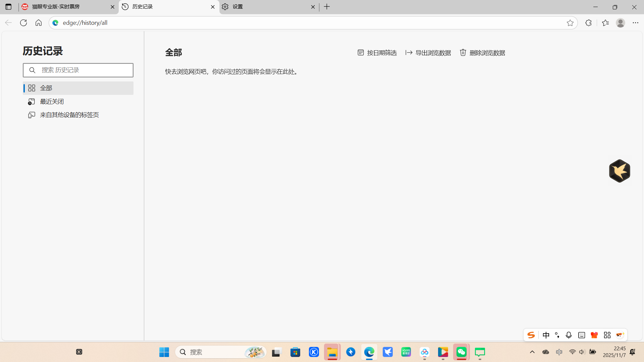The image size is (644, 362).
Task: Open clock and date 22:45 panel
Action: click(x=614, y=352)
